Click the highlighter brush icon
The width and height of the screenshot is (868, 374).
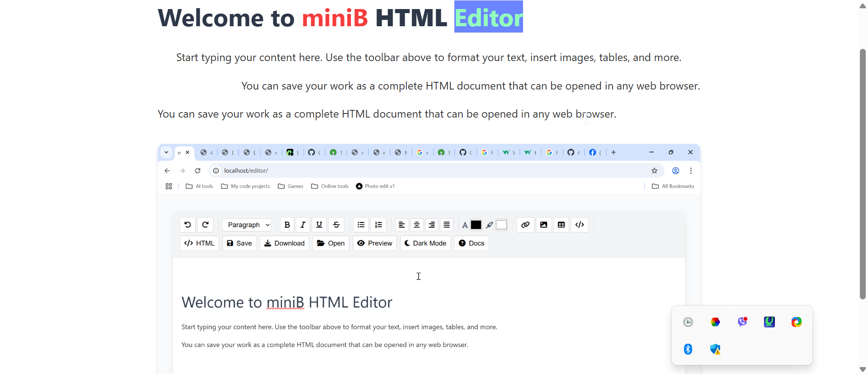[x=490, y=225]
